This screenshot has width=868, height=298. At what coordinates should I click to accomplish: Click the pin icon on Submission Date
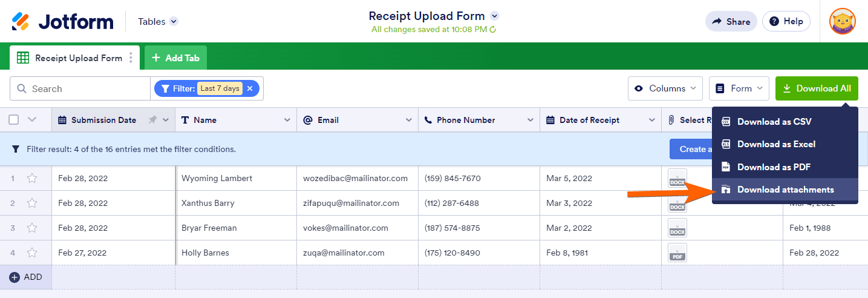(152, 120)
